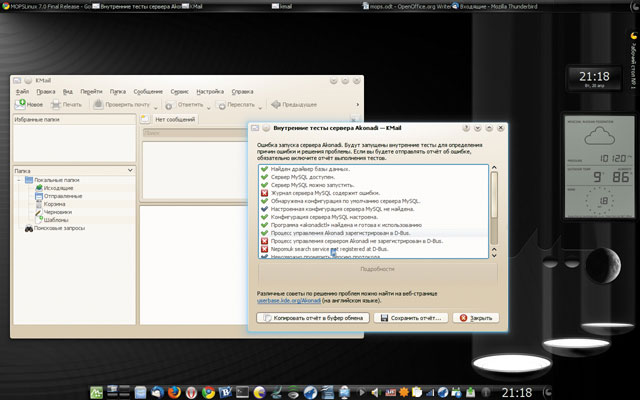This screenshot has width=640, height=400.
Task: Click the weather widget on the desktop
Action: (x=598, y=167)
